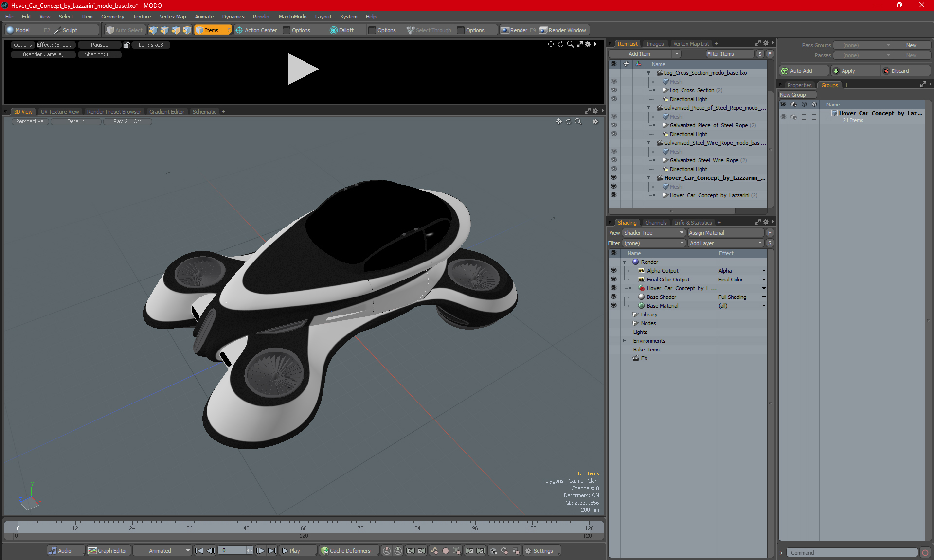The width and height of the screenshot is (934, 560).
Task: Open the Graph Editor
Action: 108,551
